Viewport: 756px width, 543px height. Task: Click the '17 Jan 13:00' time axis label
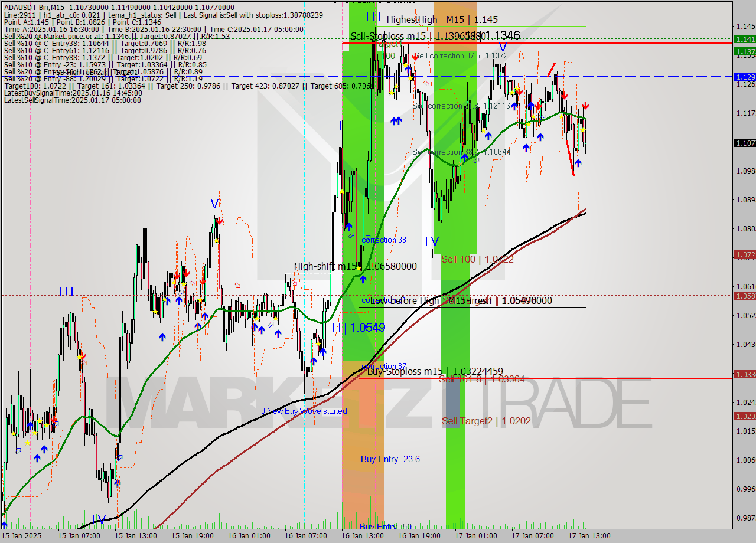tap(591, 536)
